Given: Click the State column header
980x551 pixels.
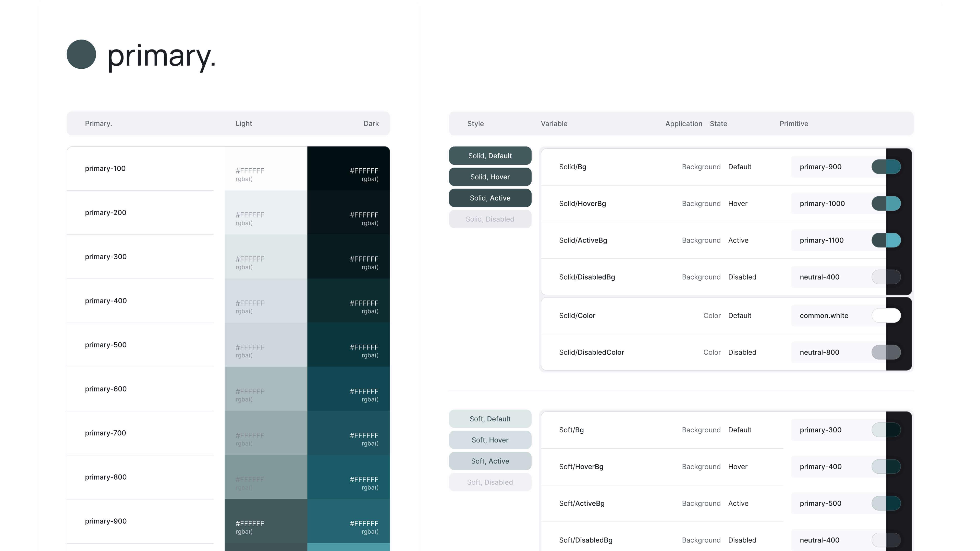Looking at the screenshot, I should [718, 123].
